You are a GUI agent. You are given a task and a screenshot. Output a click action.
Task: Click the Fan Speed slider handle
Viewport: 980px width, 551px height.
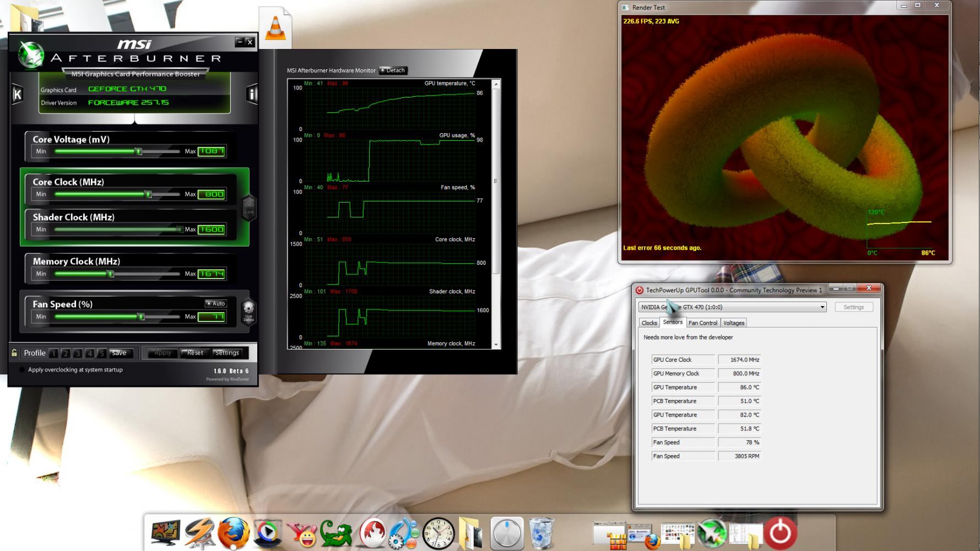[x=142, y=317]
